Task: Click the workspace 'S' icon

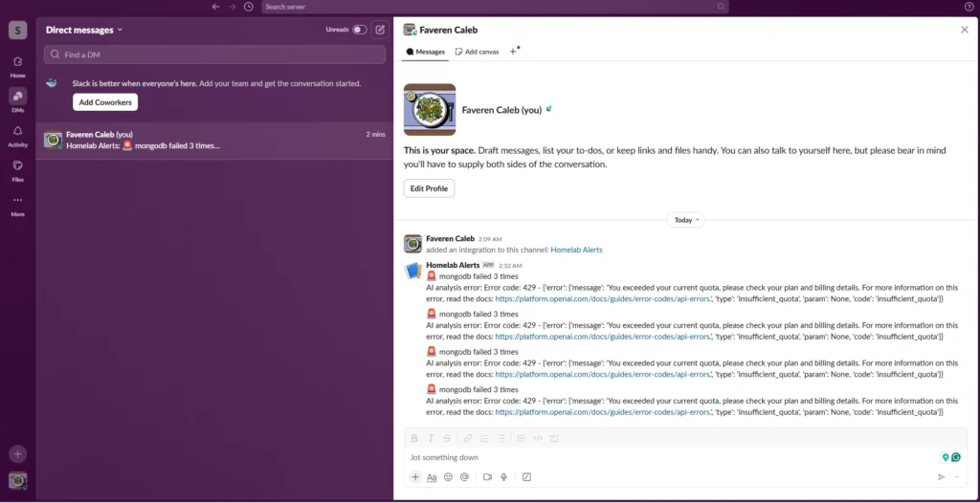Action: click(17, 30)
